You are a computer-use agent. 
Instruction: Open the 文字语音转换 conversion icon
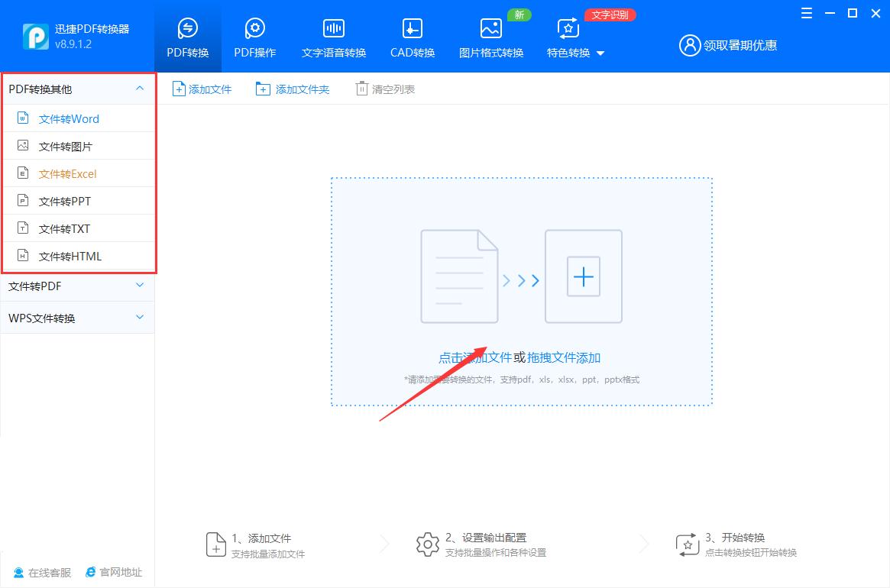[x=333, y=36]
